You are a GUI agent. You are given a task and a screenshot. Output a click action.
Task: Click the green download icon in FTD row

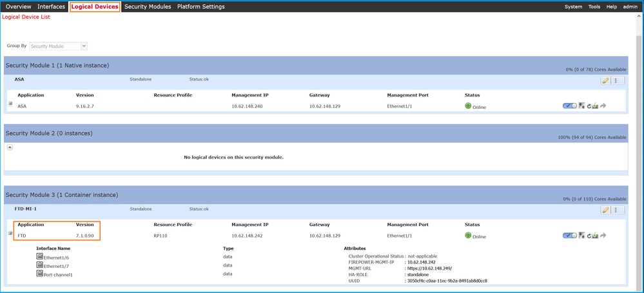pos(595,235)
